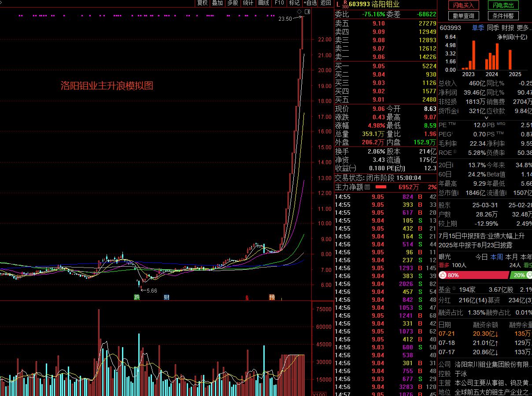Open 更多 options in earnings panel

click(524, 27)
